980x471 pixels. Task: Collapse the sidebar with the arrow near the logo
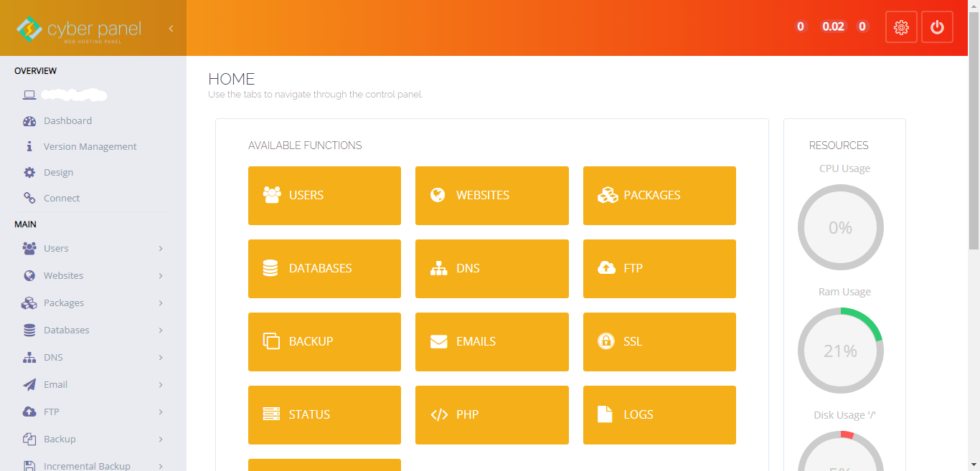171,28
